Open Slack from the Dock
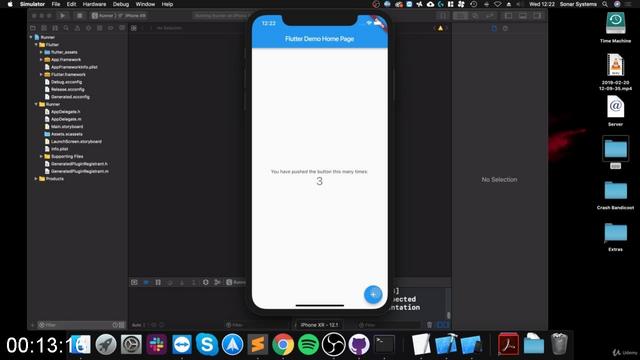The image size is (640, 360). pos(156,344)
